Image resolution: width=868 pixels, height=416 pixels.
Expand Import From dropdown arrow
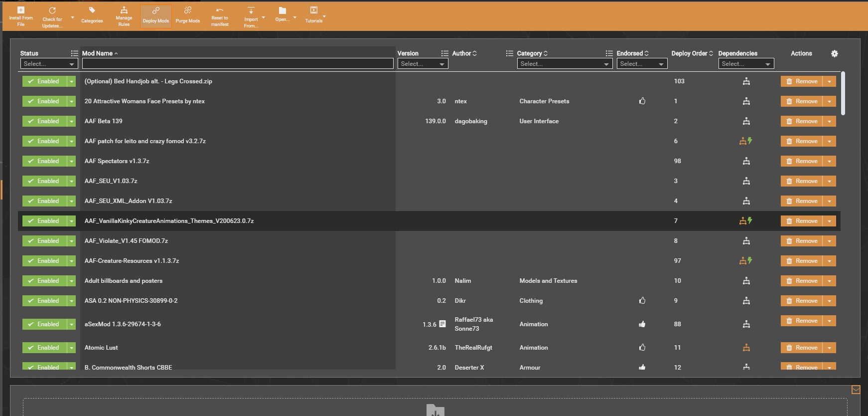(x=264, y=17)
